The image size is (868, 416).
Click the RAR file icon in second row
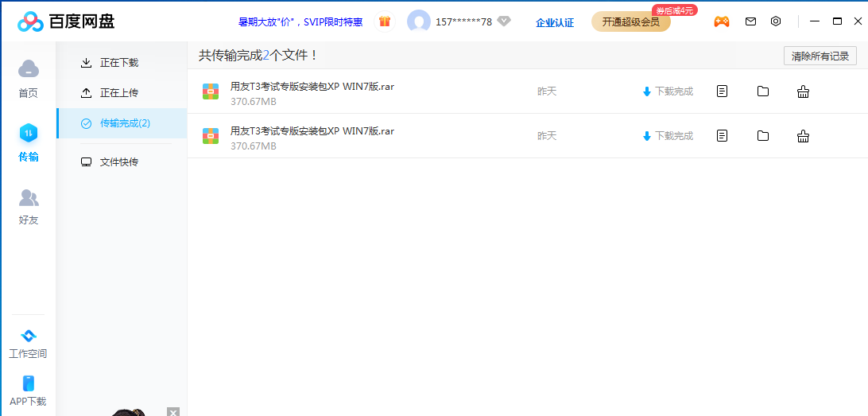click(211, 136)
